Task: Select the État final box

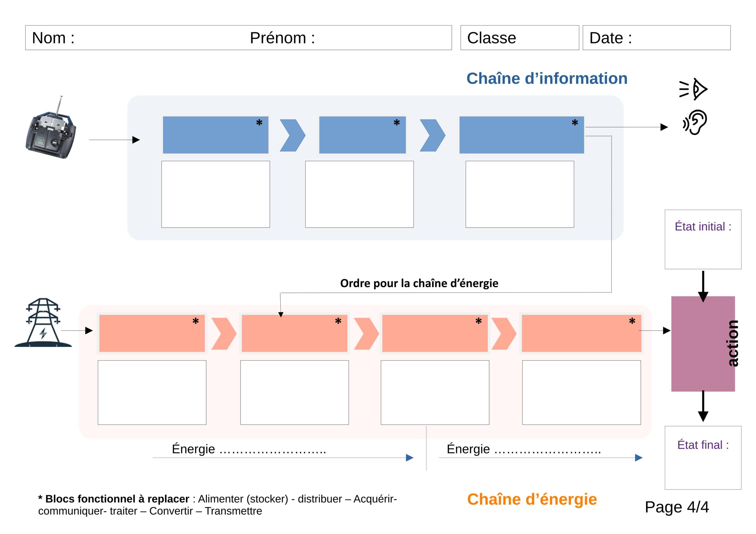Action: tap(703, 458)
